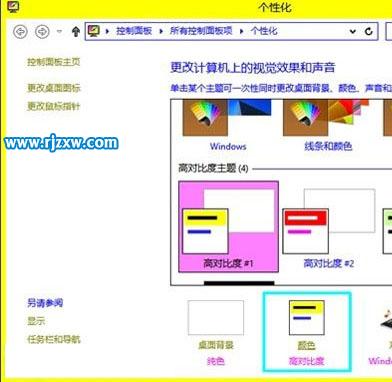The width and height of the screenshot is (392, 382).
Task: Click 高对比度 #1 theme label
Action: click(x=228, y=264)
